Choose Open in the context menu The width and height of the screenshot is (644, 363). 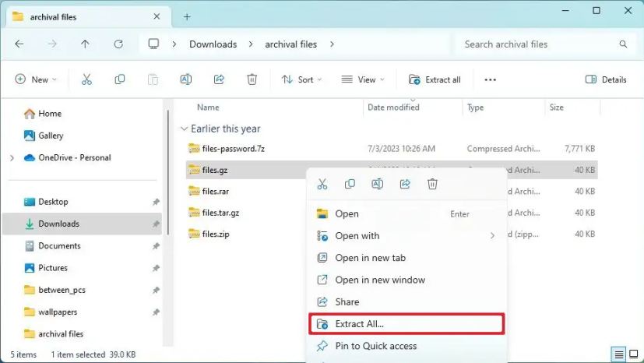(x=406, y=214)
